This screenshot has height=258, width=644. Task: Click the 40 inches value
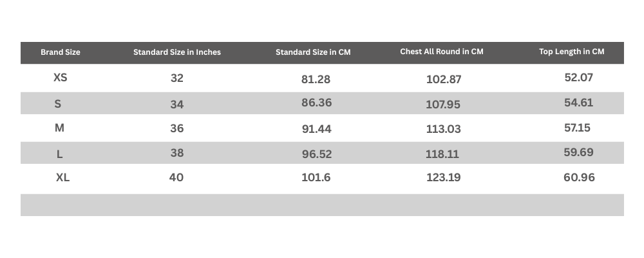tap(176, 177)
